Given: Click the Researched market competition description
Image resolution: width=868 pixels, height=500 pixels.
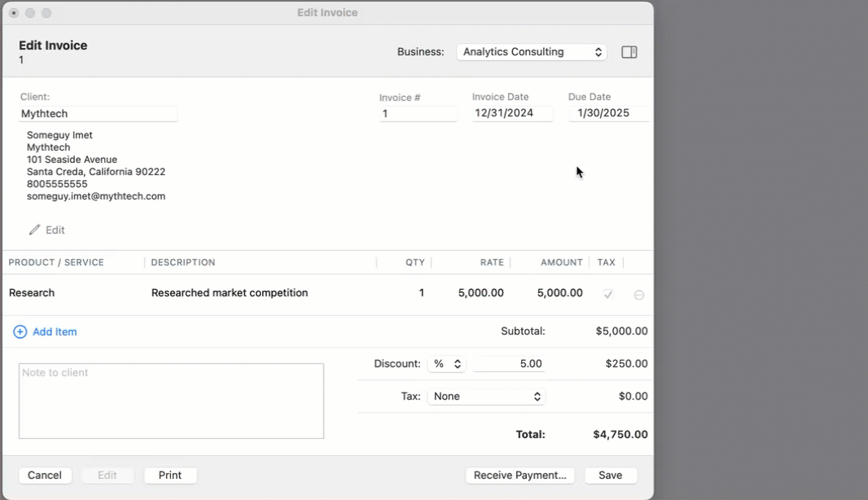Looking at the screenshot, I should click(x=229, y=292).
